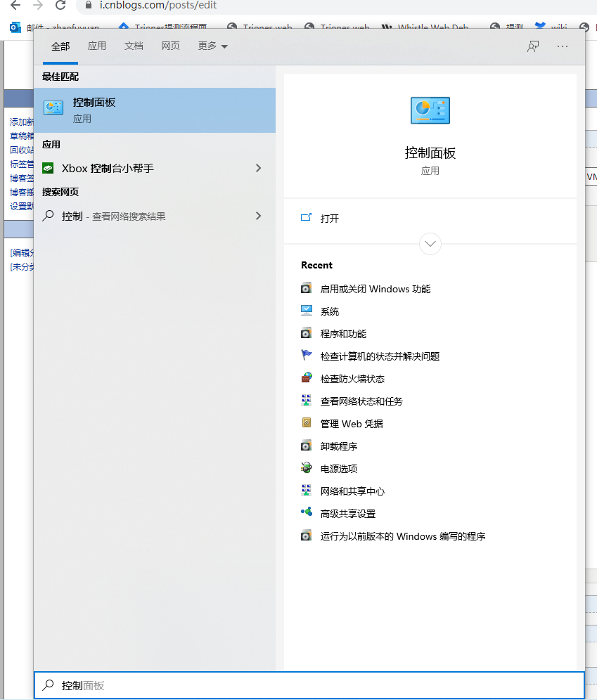Click the 搜索网页 section heading
597x700 pixels.
click(x=60, y=192)
